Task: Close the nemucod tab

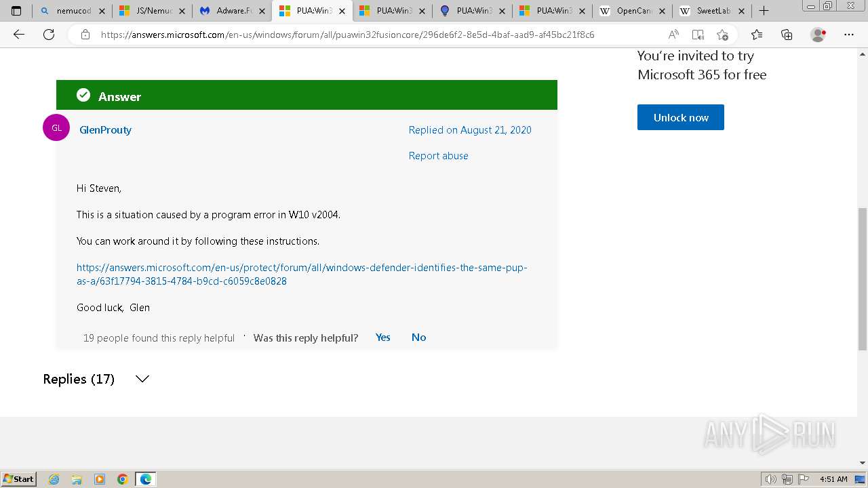Action: point(102,11)
